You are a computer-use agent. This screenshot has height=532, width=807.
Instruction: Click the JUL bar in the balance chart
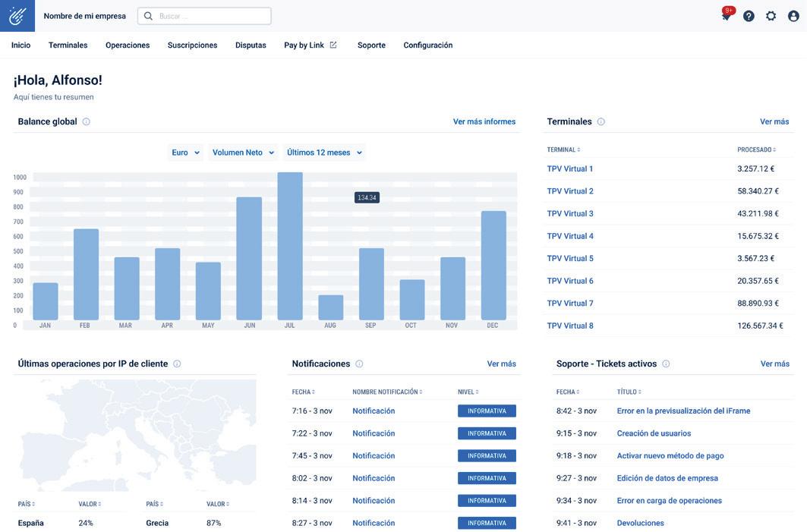click(x=290, y=246)
